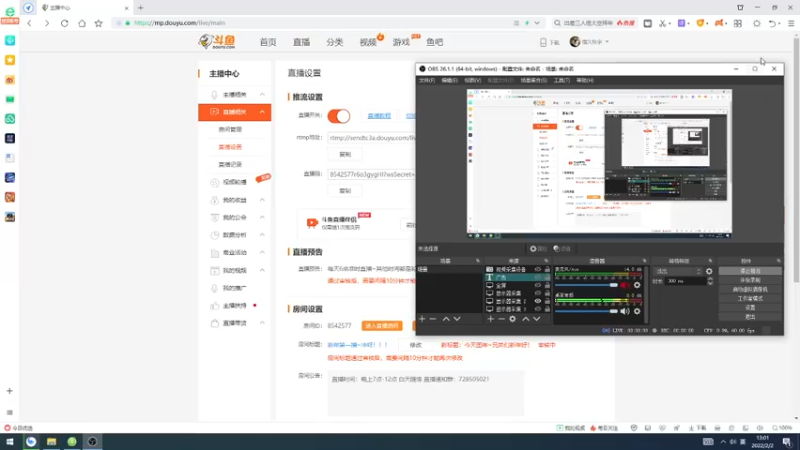
Task: Go to 分类 tab in Douyu navigation
Action: point(335,42)
